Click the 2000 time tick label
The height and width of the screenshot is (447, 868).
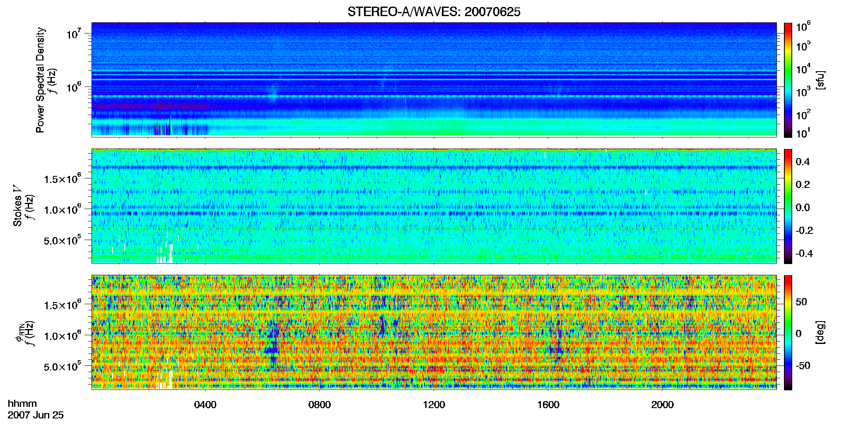(x=663, y=405)
